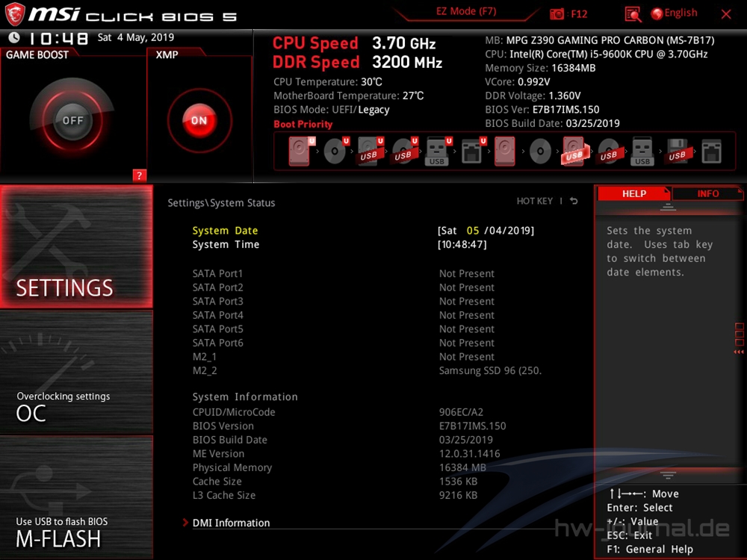Select the SATA Port6 row
Image resolution: width=747 pixels, height=560 pixels.
344,343
